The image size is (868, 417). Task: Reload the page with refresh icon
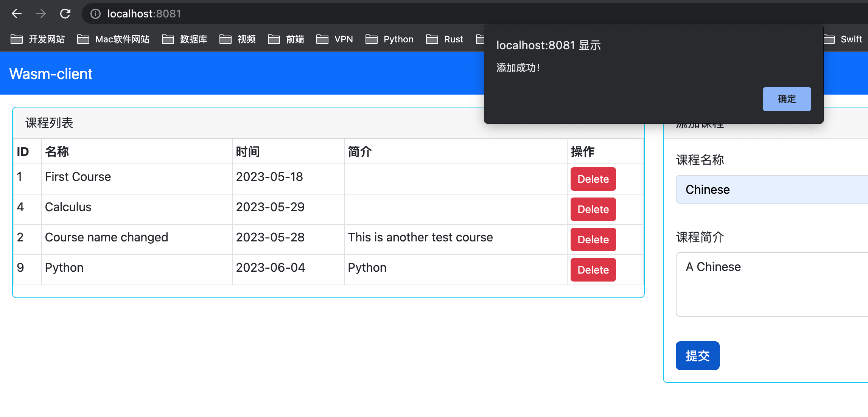click(65, 14)
